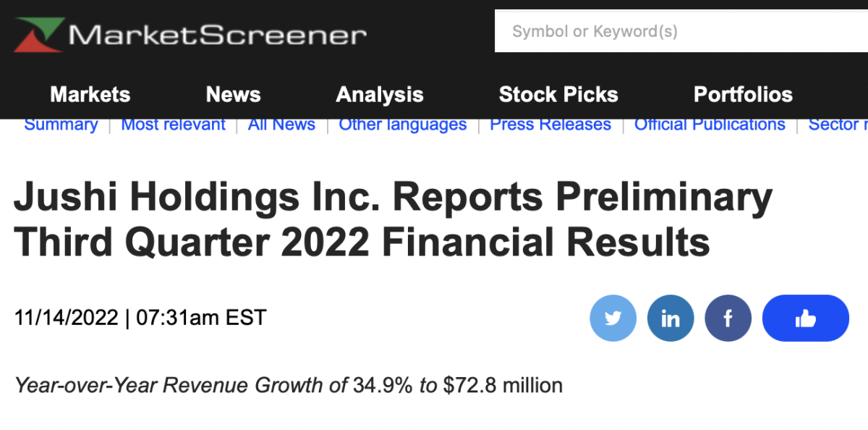Share article on Facebook

pyautogui.click(x=728, y=318)
